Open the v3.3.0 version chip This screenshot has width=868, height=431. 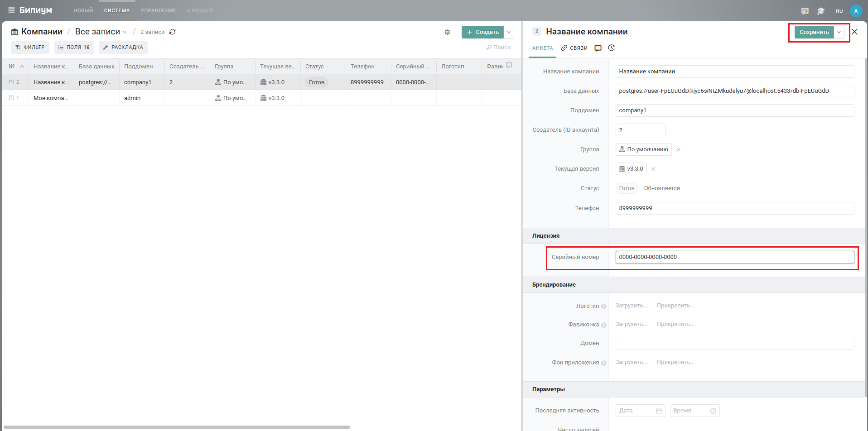tap(631, 169)
